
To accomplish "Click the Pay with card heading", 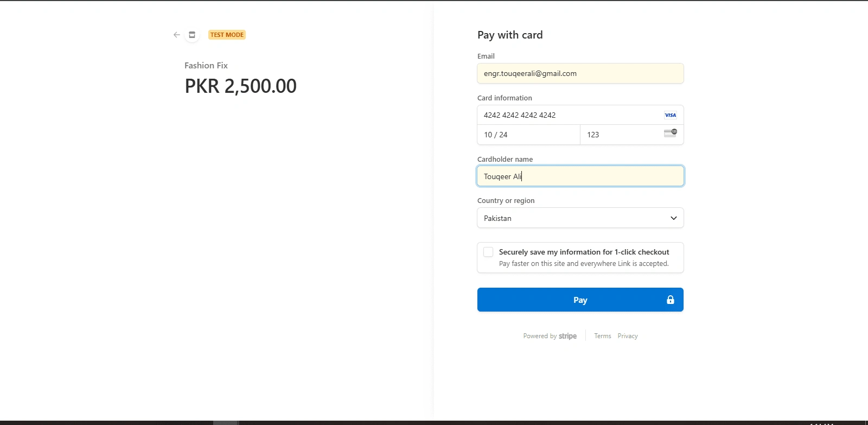I will coord(510,35).
